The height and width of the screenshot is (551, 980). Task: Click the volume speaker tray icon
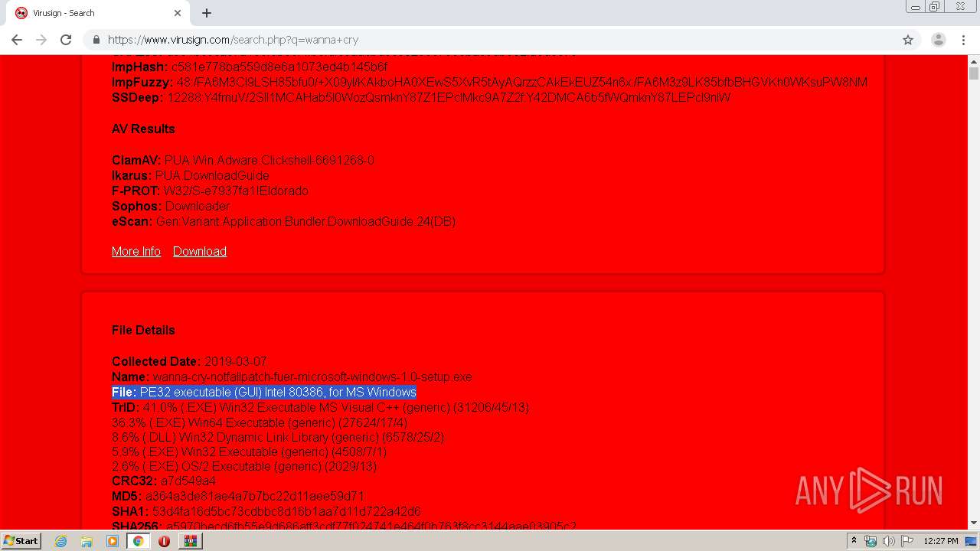889,541
